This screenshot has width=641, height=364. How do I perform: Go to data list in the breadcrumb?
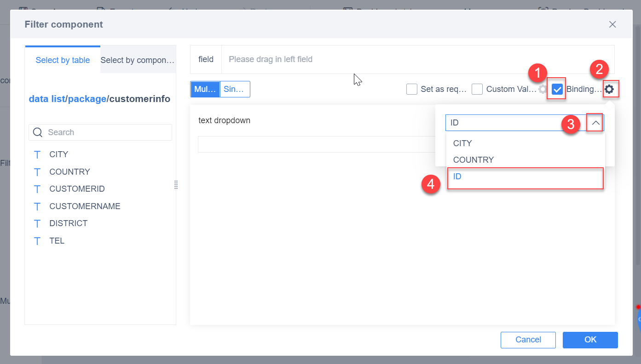(x=47, y=99)
